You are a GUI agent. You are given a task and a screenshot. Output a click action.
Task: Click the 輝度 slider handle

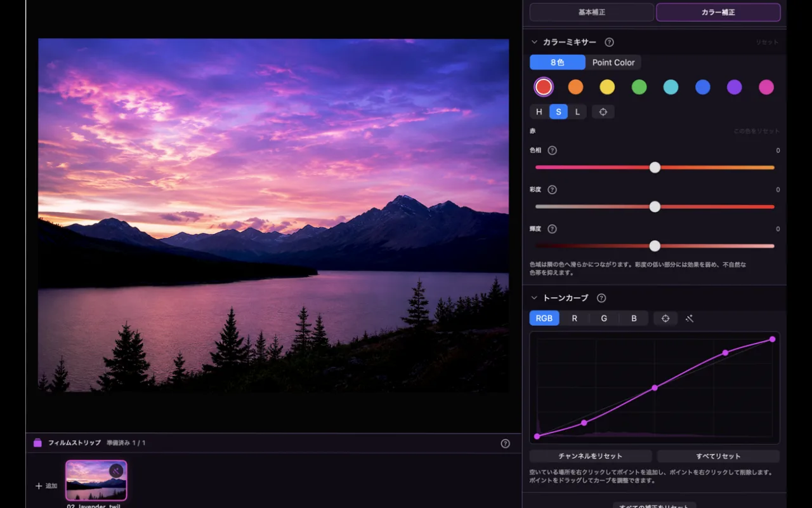point(655,246)
